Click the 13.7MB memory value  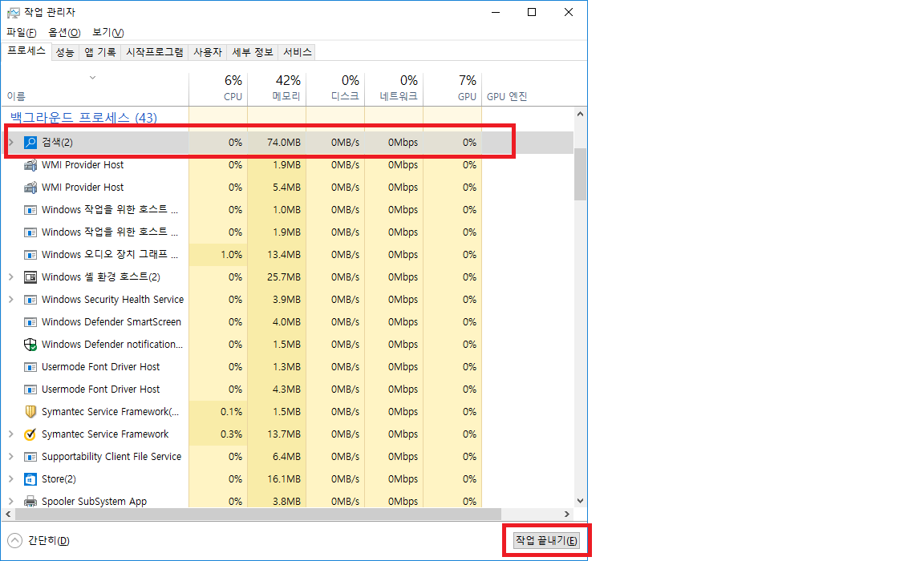[283, 434]
